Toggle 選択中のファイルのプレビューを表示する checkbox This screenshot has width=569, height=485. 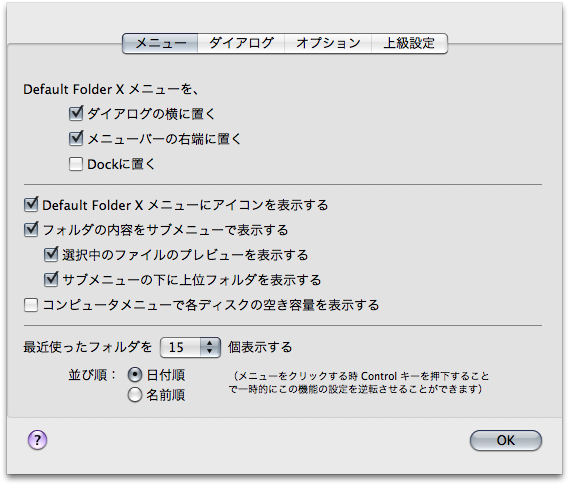(x=51, y=255)
